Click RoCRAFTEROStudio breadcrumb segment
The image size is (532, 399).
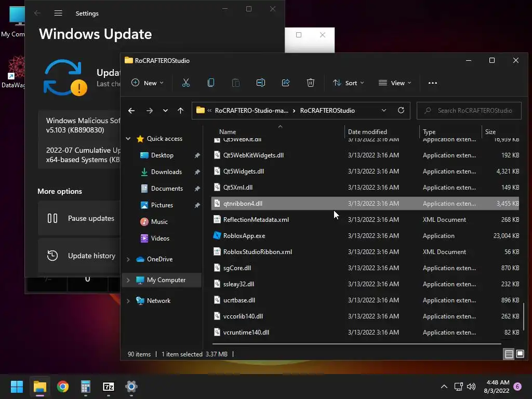pyautogui.click(x=327, y=111)
